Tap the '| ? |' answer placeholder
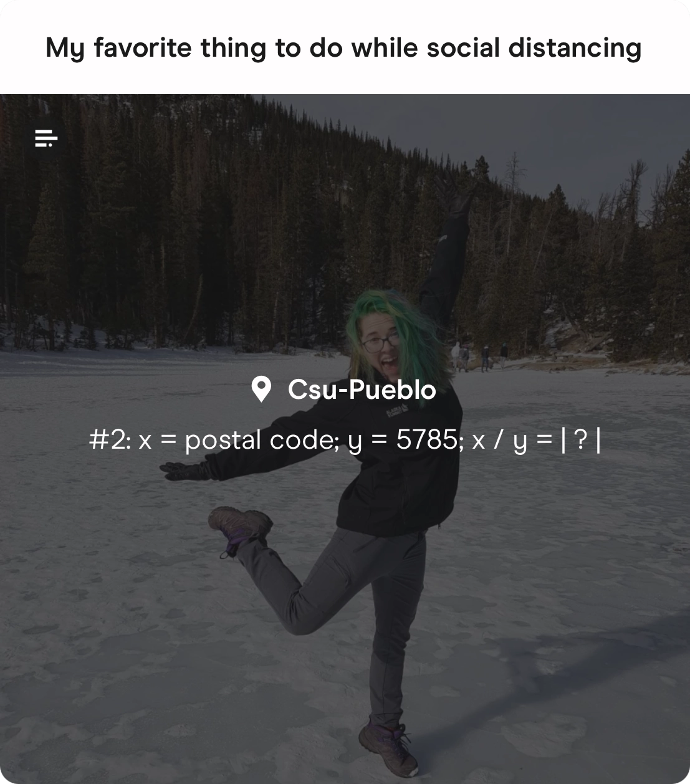This screenshot has height=784, width=690. (580, 440)
